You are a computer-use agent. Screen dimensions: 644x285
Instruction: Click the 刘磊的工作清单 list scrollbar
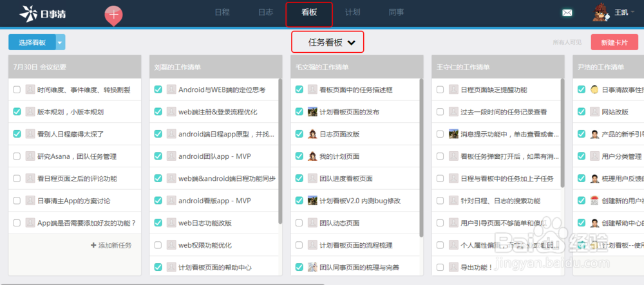[x=280, y=151]
